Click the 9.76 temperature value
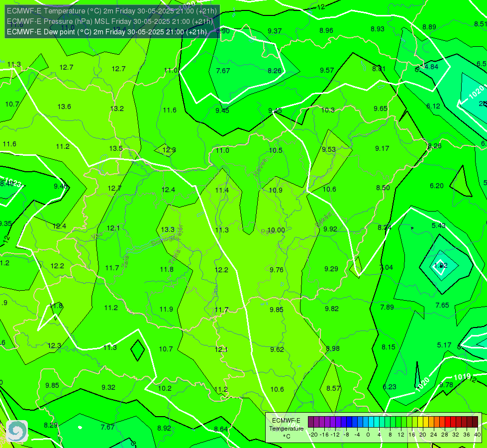487x448 pixels. tap(277, 270)
